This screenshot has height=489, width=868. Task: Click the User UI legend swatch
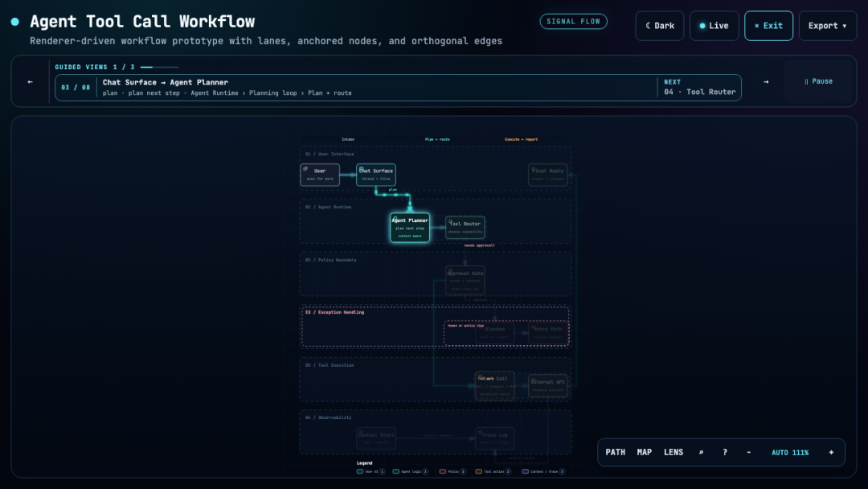[x=360, y=472]
